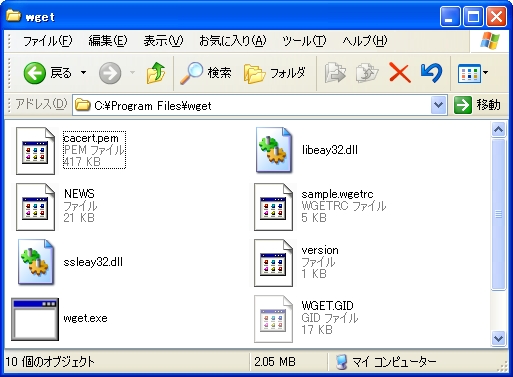
Task: Select the cacert.pem file icon
Action: pos(35,151)
